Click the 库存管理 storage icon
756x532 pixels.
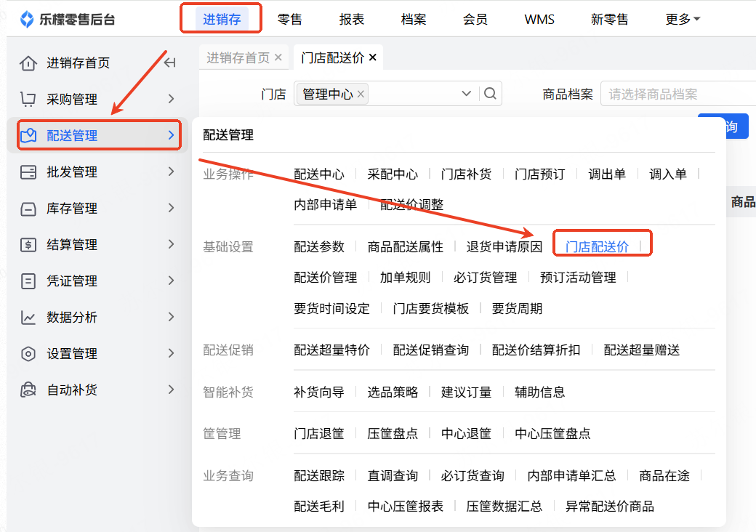click(28, 209)
